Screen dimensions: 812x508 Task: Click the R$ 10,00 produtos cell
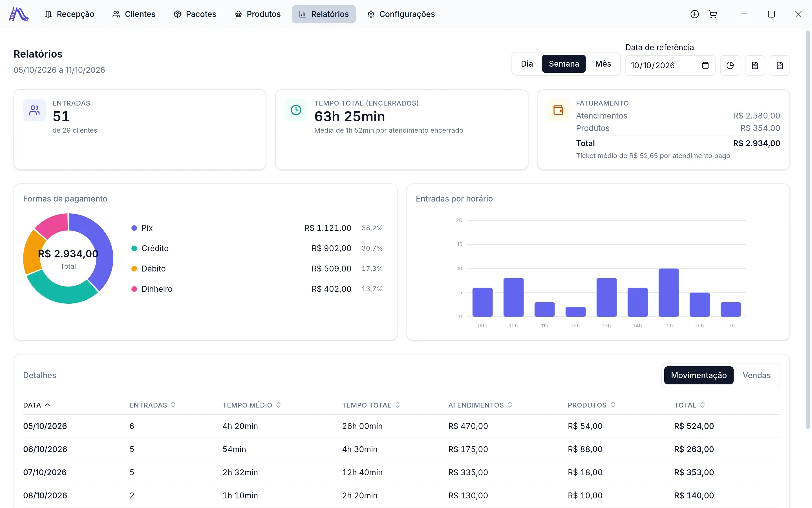pos(585,496)
